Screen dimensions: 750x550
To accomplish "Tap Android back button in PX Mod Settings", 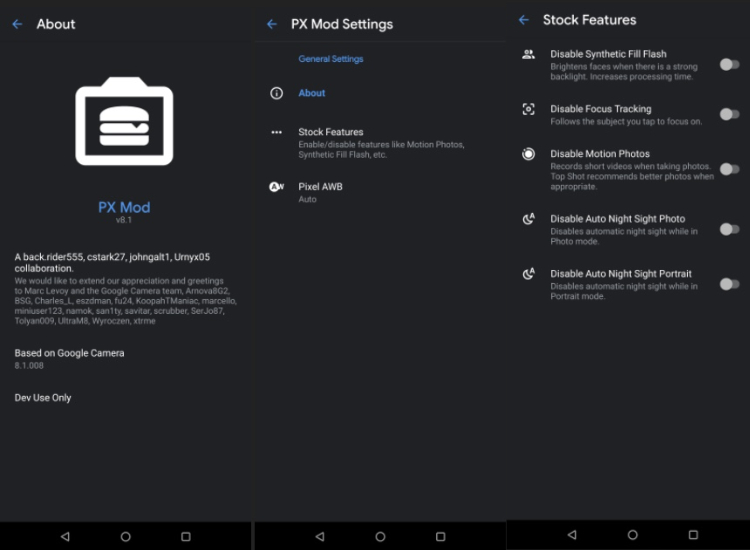I will click(x=320, y=537).
